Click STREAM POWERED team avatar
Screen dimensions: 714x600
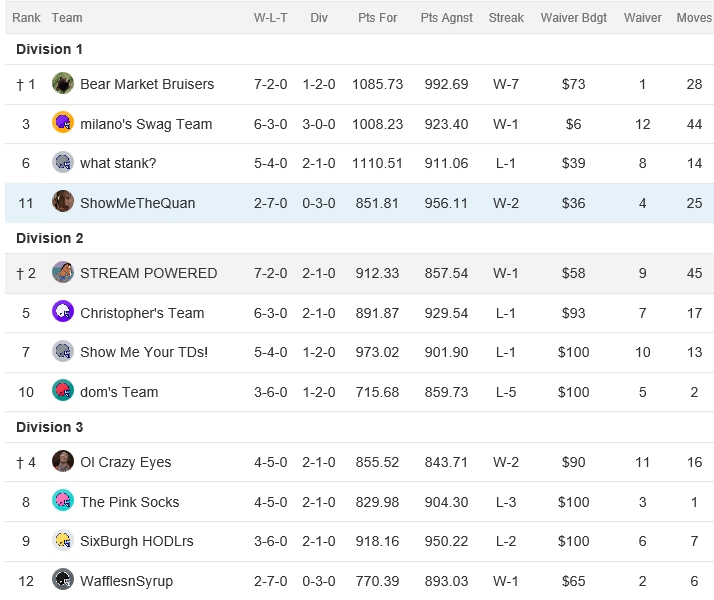(x=63, y=273)
